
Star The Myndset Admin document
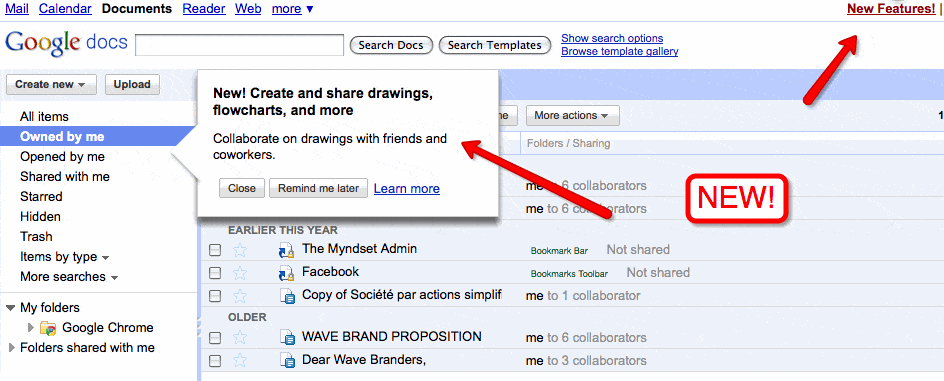[240, 250]
